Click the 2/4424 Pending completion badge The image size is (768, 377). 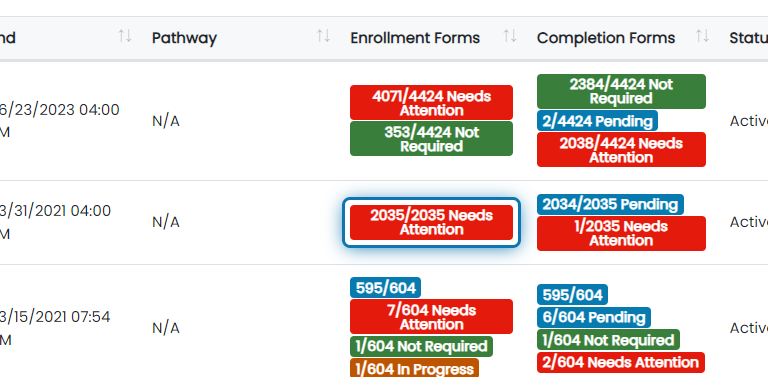coord(597,121)
